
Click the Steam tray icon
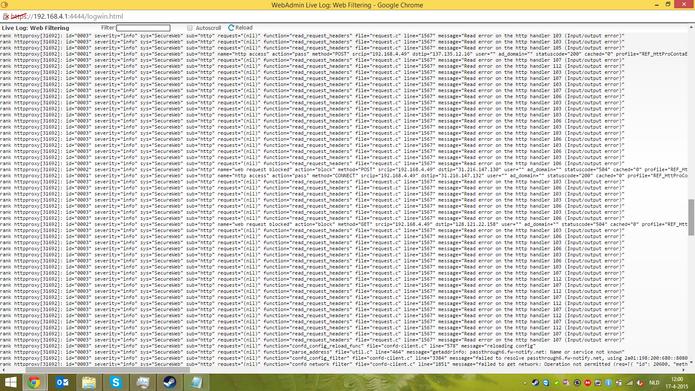535,383
